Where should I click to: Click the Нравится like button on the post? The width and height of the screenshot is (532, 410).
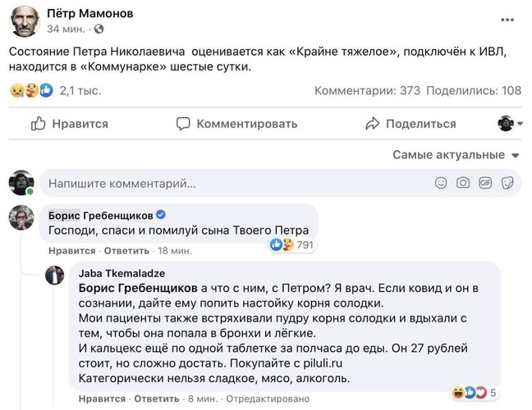70,124
